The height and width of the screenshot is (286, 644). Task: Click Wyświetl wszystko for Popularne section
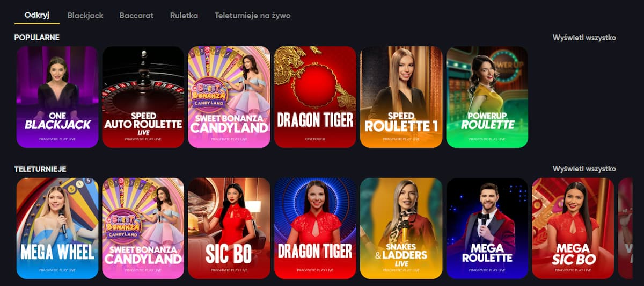(x=584, y=38)
